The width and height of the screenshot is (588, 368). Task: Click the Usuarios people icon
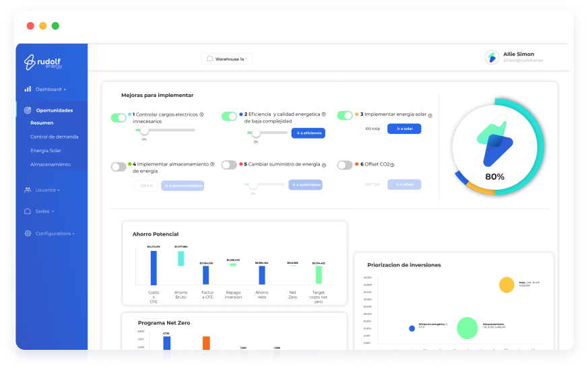pyautogui.click(x=28, y=190)
